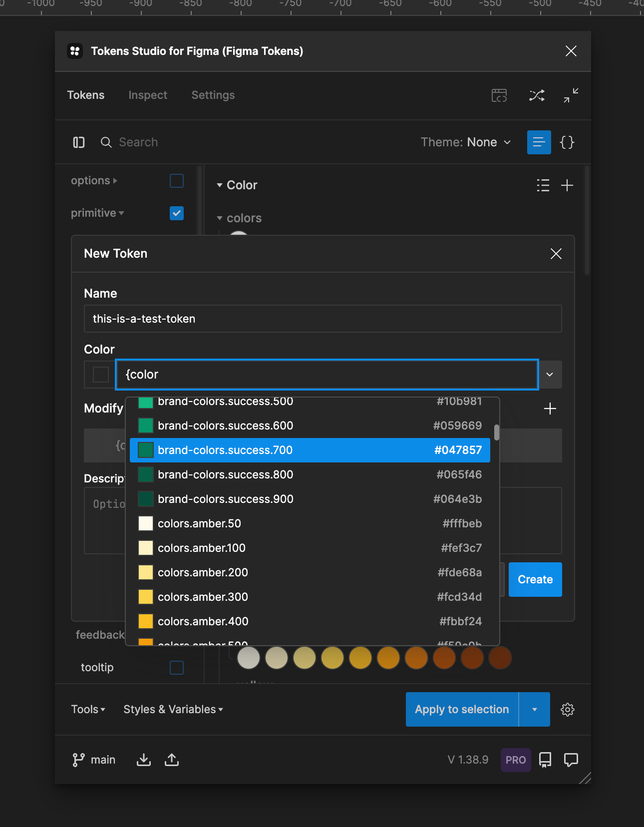
Task: Click the Search tokens field
Action: tap(138, 142)
